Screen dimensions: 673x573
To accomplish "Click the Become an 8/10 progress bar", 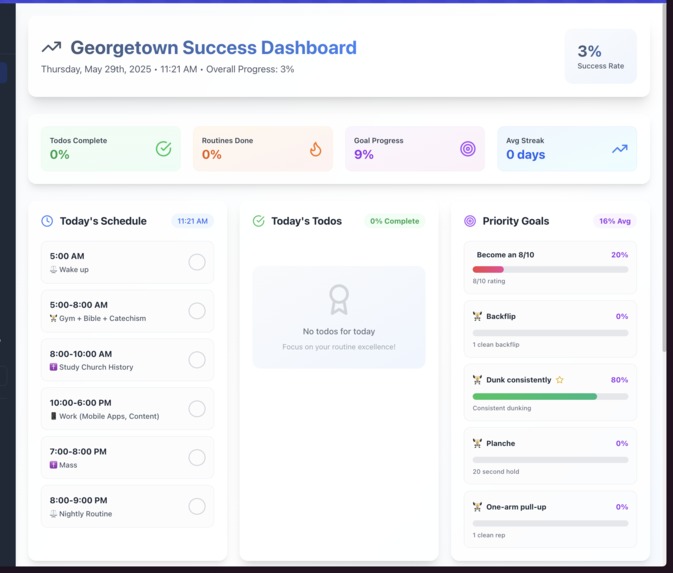I will click(550, 270).
